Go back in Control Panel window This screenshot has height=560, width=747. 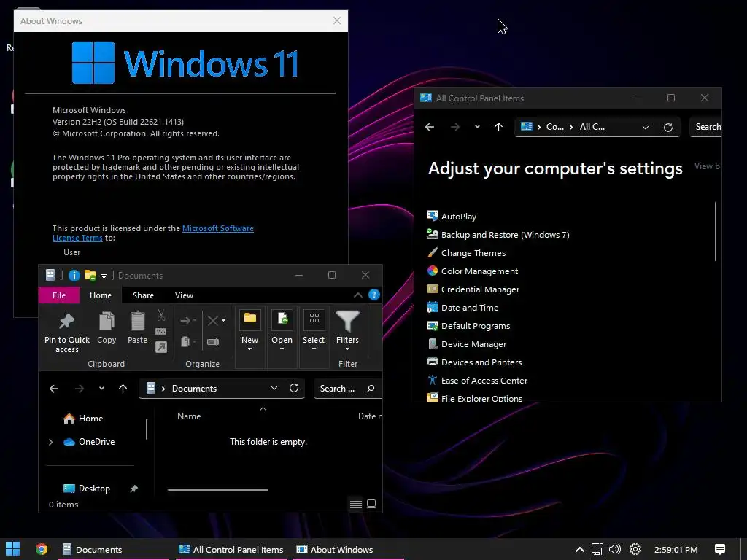430,127
